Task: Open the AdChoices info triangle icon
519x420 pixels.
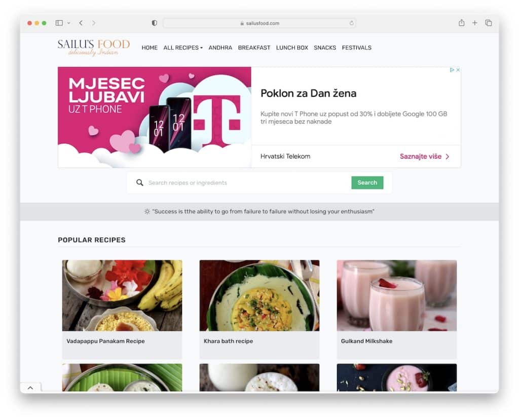Action: pyautogui.click(x=452, y=70)
